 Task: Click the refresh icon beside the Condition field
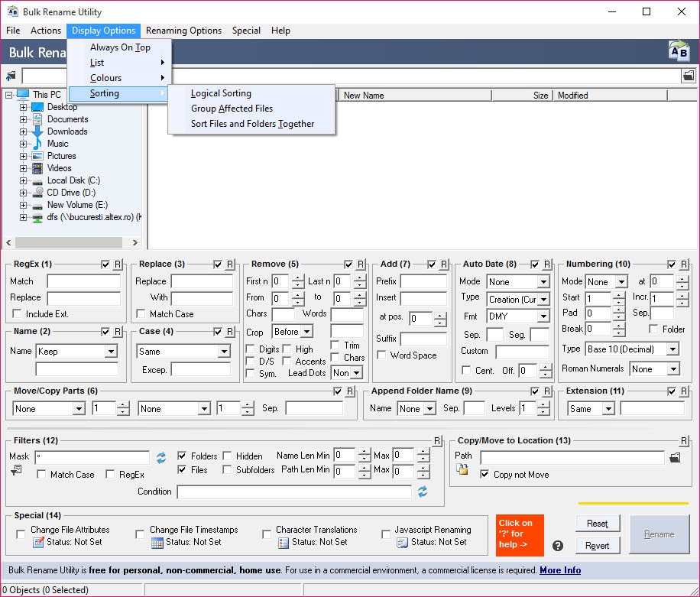[x=423, y=492]
